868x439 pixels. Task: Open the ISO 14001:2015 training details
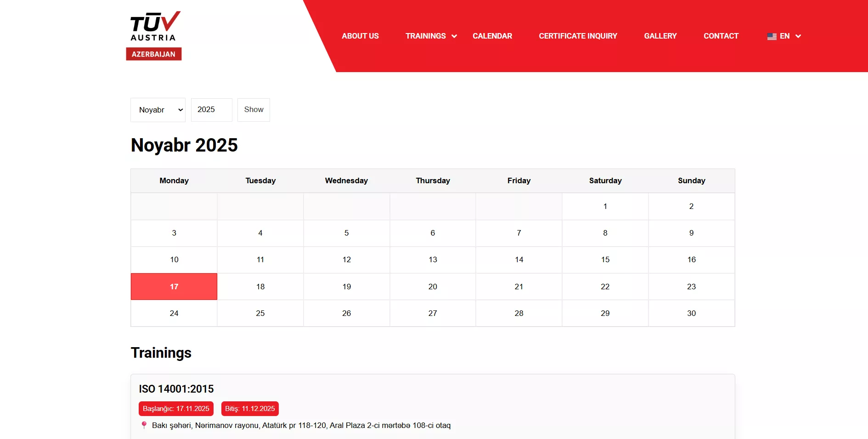point(176,389)
